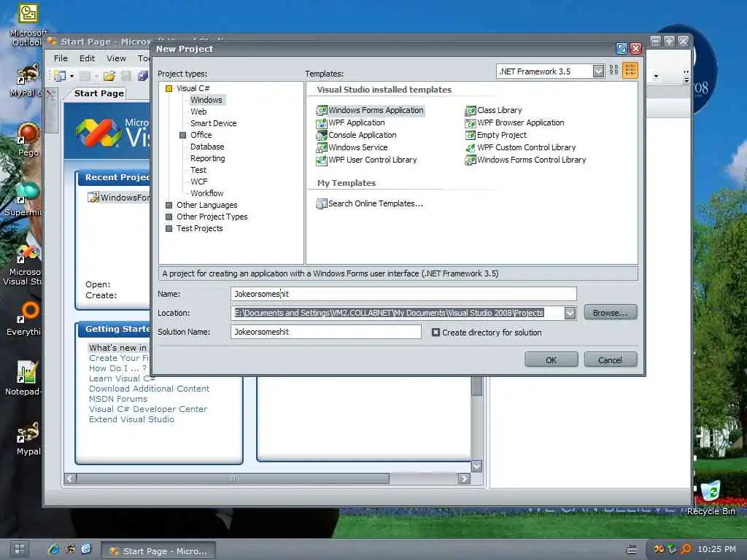Click Start Page taskbar button
Image resolution: width=747 pixels, height=560 pixels.
(158, 551)
